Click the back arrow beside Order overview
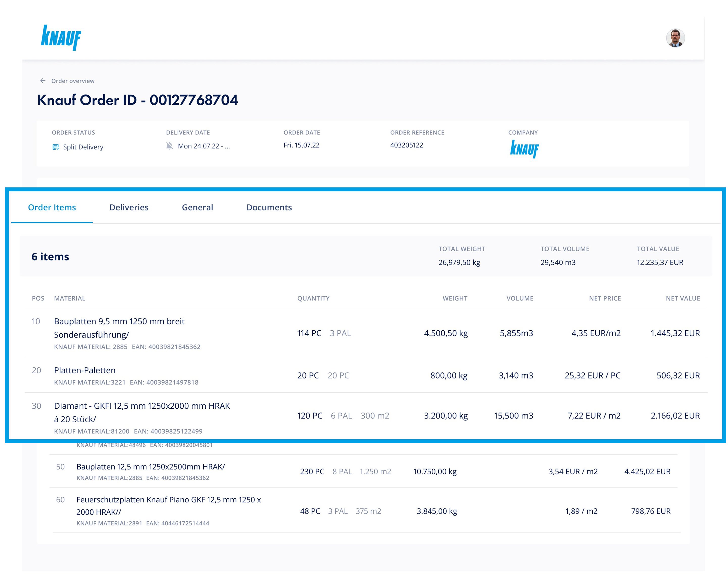 43,81
